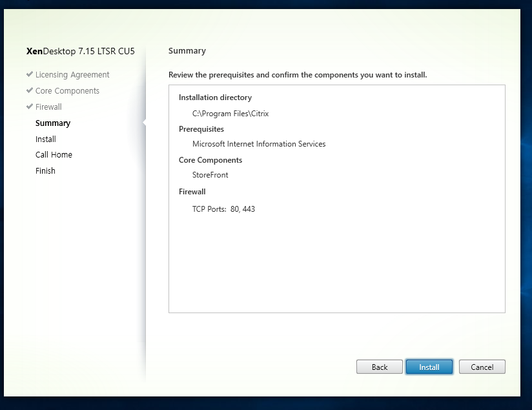Click the TCP Ports: 80, 443 line
This screenshot has width=532, height=410.
223,209
